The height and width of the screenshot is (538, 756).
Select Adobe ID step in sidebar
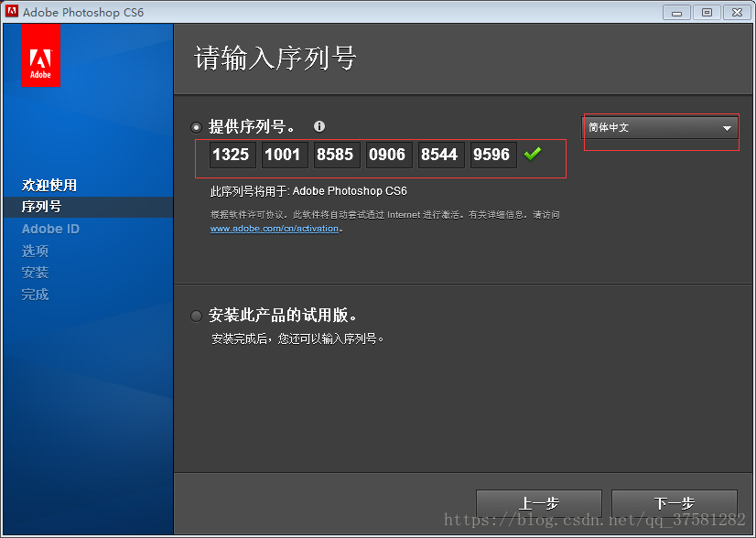(x=50, y=229)
